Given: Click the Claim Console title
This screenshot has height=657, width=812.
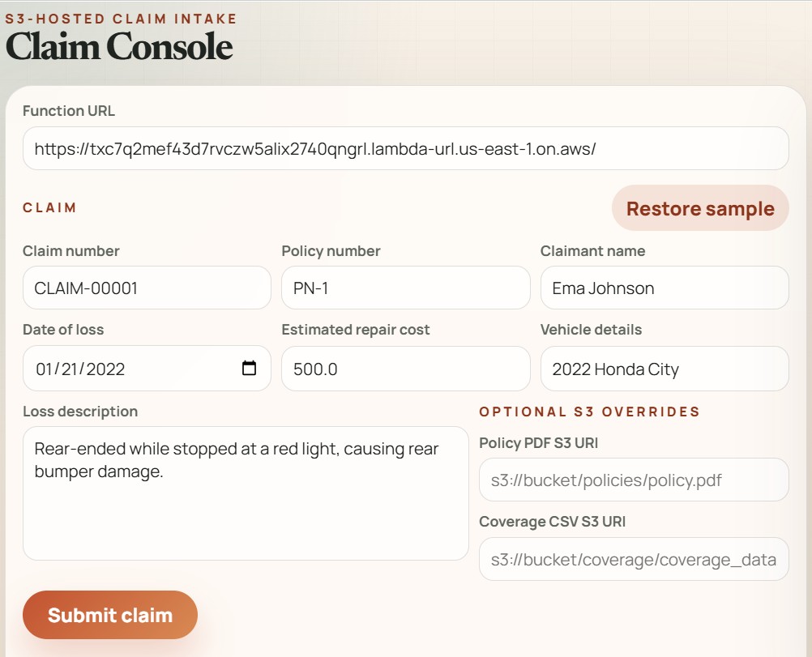Looking at the screenshot, I should tap(119, 47).
